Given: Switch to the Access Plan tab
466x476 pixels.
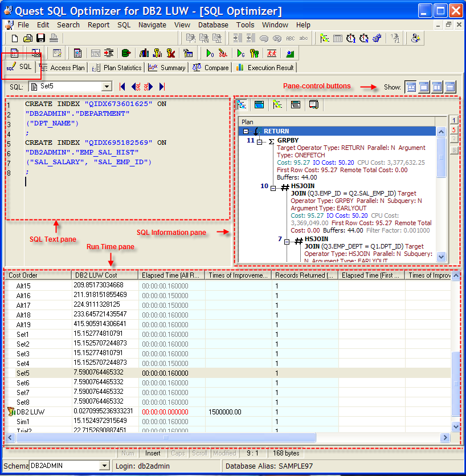Looking at the screenshot, I should 63,68.
